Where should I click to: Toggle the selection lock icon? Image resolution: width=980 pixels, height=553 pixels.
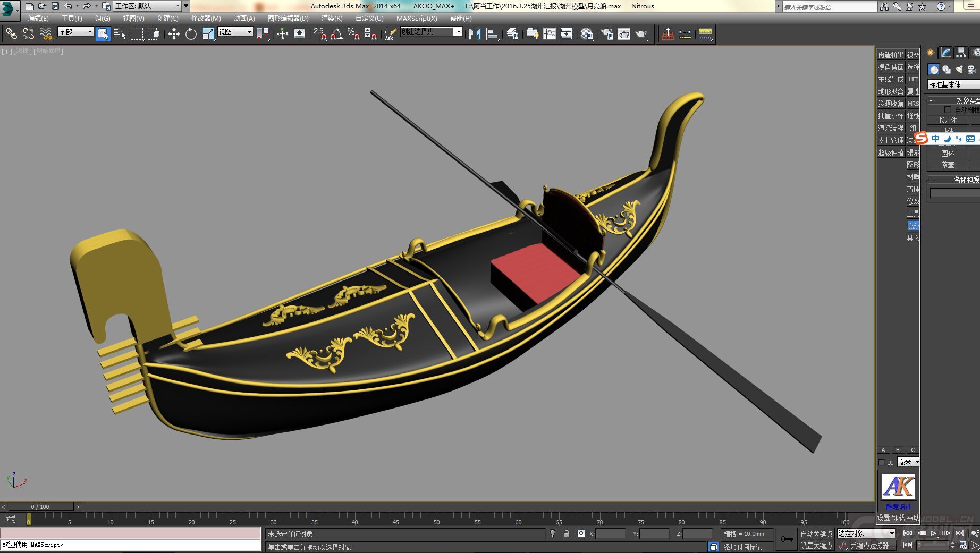(x=567, y=533)
